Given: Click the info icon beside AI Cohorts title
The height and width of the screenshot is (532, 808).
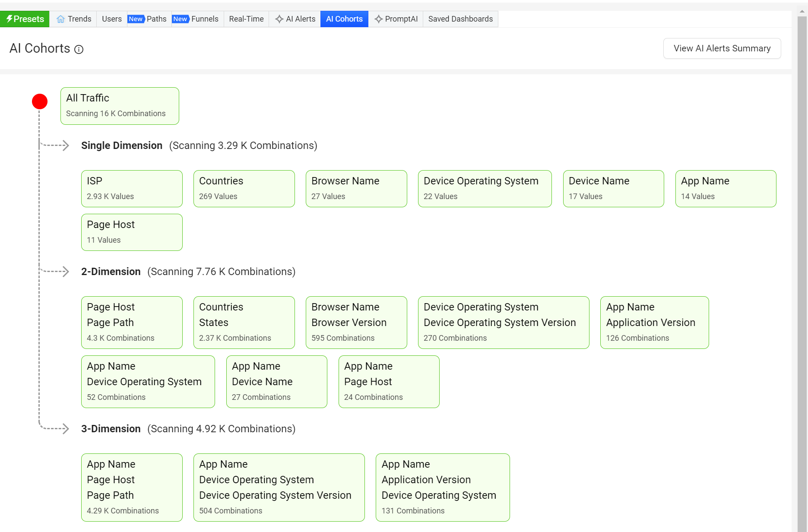Looking at the screenshot, I should [x=79, y=49].
